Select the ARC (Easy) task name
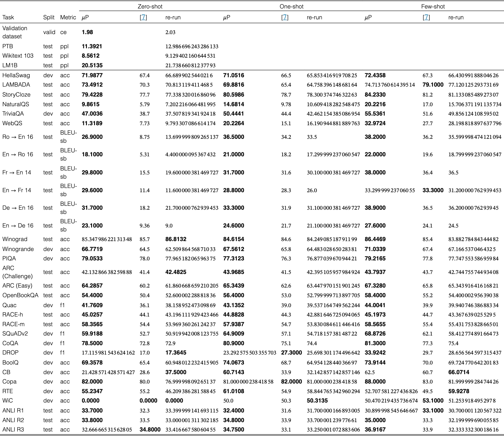This screenshot has height=436, width=504. pyautogui.click(x=17, y=286)
